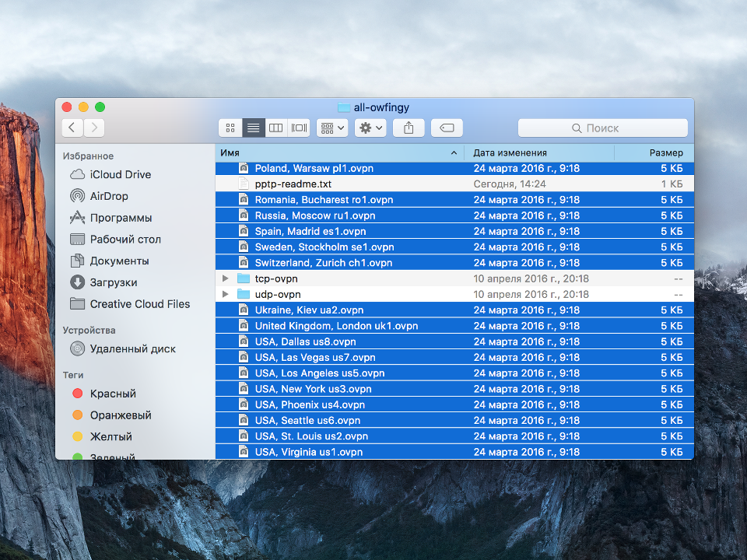Click the all-owfingy title folder icon
This screenshot has width=747, height=560.
point(344,107)
